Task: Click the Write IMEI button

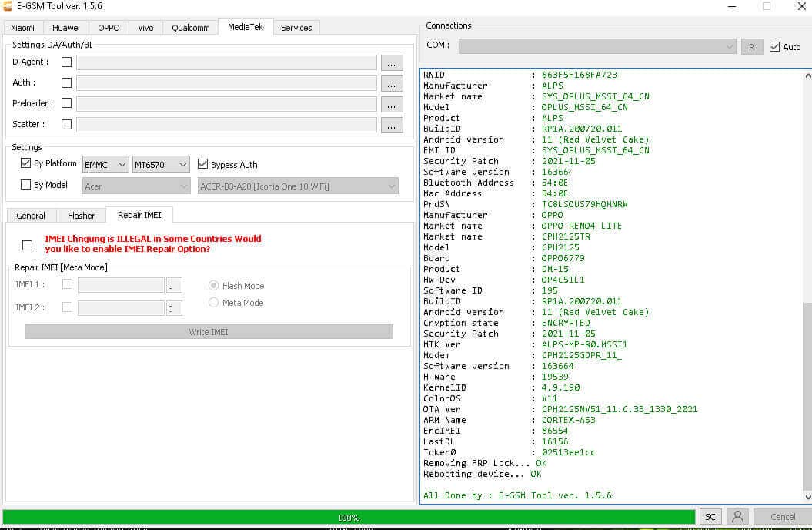Action: (209, 331)
